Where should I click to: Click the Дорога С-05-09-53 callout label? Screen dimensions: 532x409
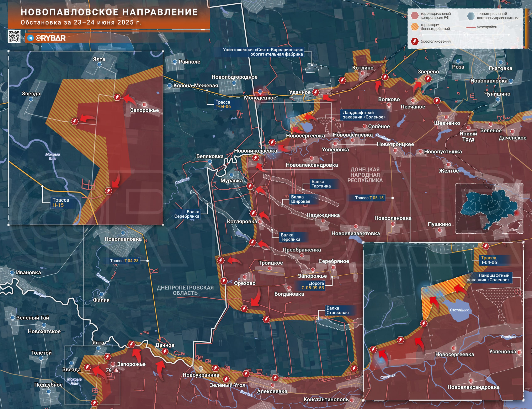coord(313,286)
